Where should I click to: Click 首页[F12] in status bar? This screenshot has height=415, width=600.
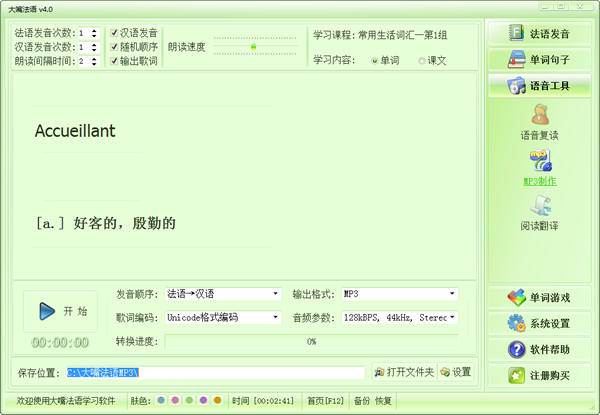pyautogui.click(x=326, y=401)
